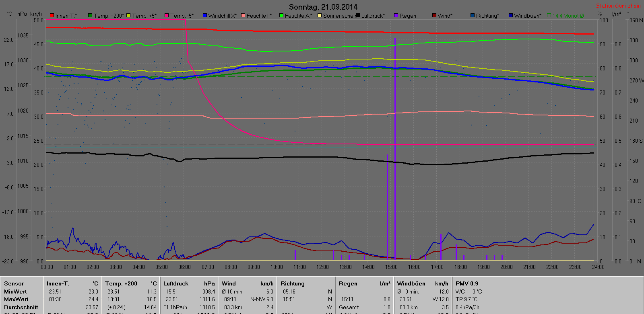Click the red Innen-T.* legend swatch

[52, 15]
